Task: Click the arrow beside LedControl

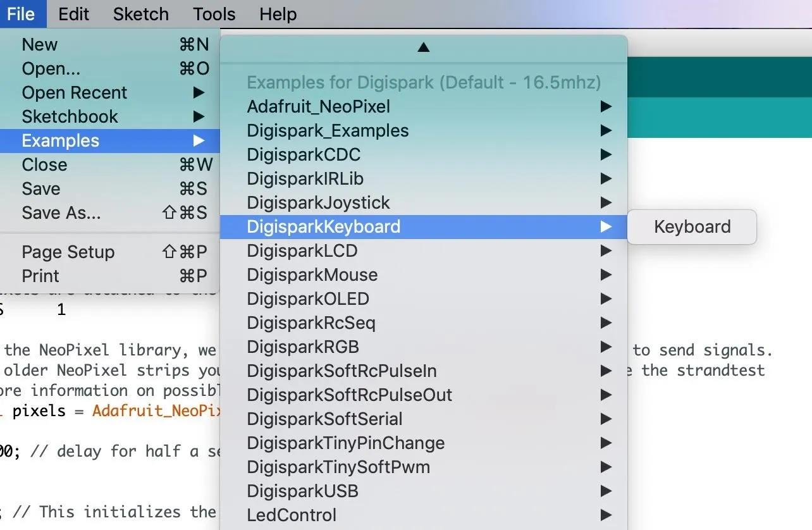Action: pos(606,515)
